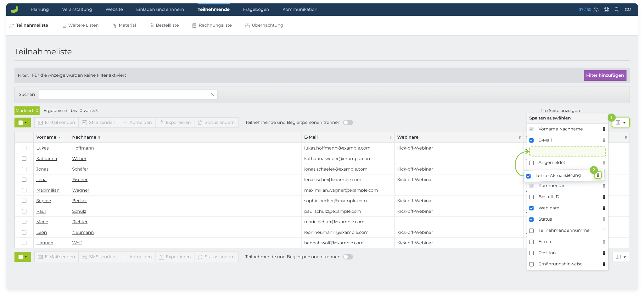Check the Bestell-ID column checkbox
644x298 pixels.
point(531,197)
